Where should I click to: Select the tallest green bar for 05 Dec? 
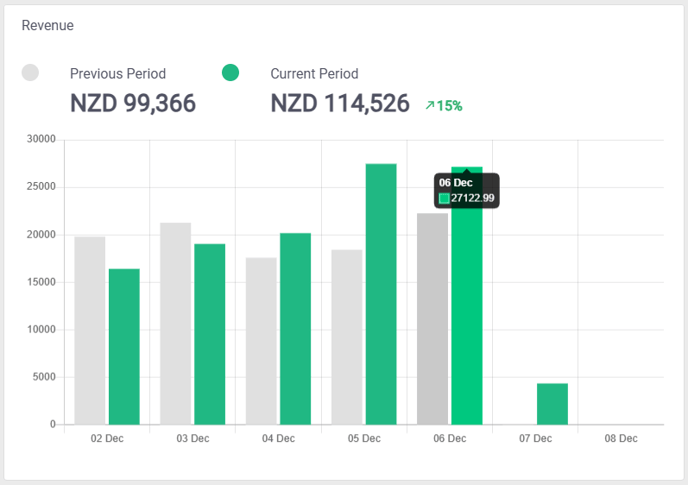[381, 294]
